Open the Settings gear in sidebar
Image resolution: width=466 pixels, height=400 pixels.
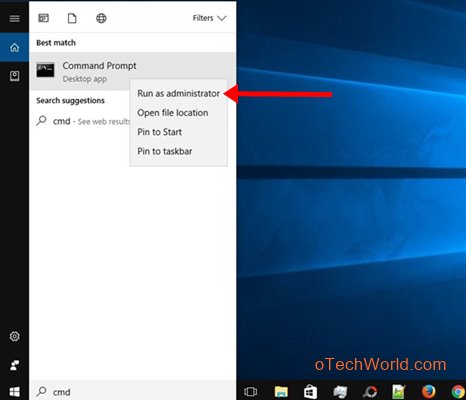point(14,336)
